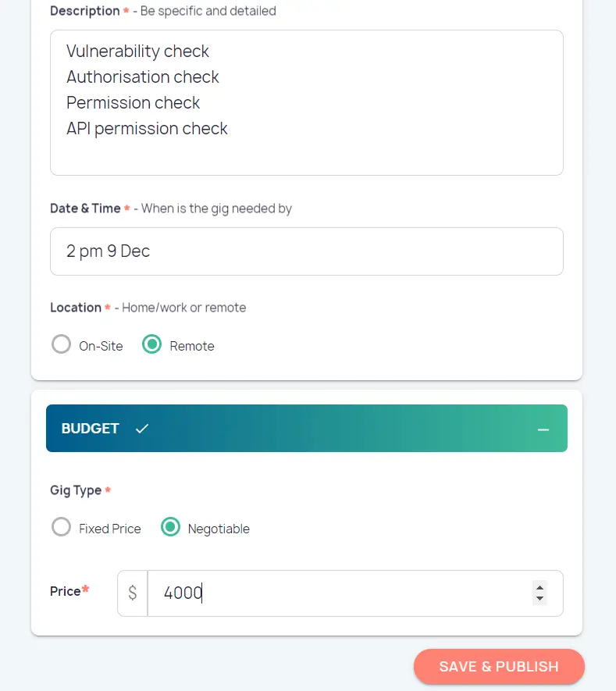Focus the Price input showing 4000
Viewport: 616px width, 691px height.
coord(336,593)
